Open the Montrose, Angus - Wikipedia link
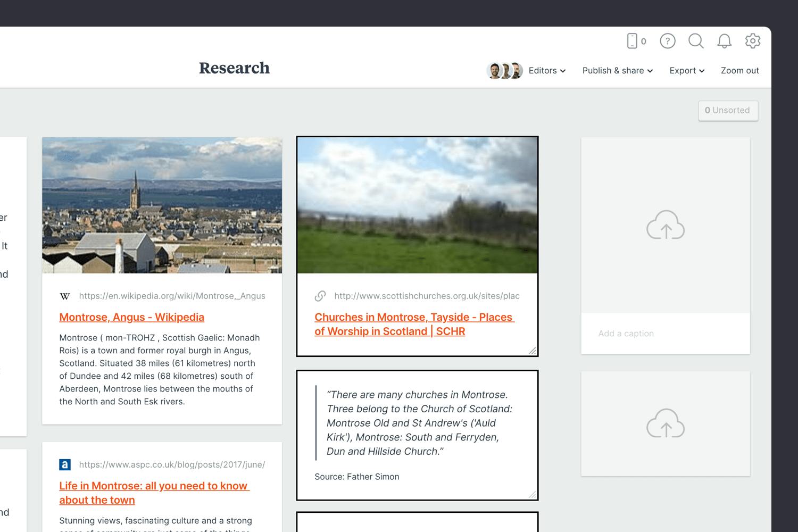798x532 pixels. pyautogui.click(x=131, y=317)
